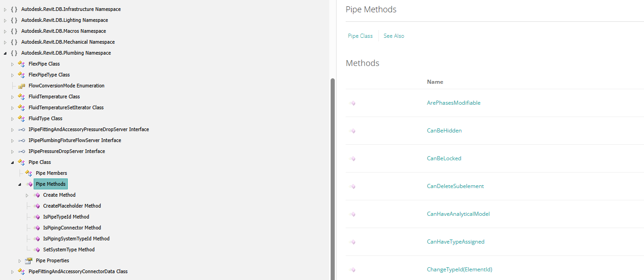Click method icon beside ArePhasesModifiable
644x280 pixels.
click(352, 103)
